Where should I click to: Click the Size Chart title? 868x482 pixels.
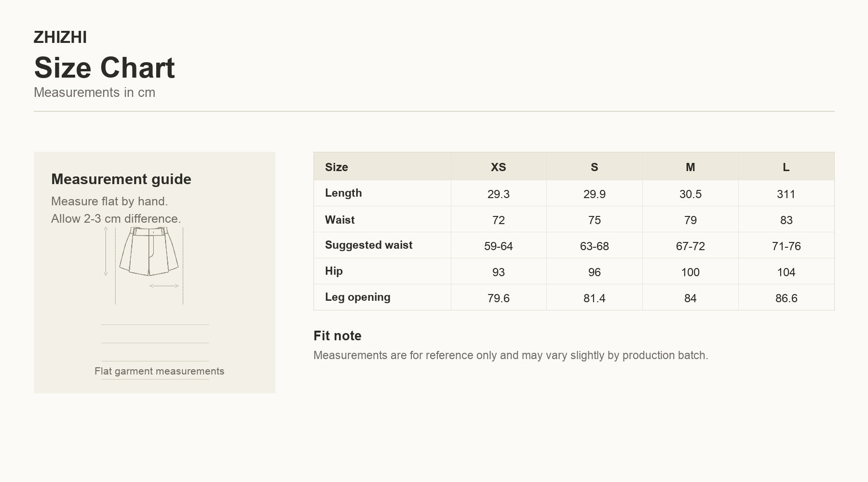pos(104,67)
